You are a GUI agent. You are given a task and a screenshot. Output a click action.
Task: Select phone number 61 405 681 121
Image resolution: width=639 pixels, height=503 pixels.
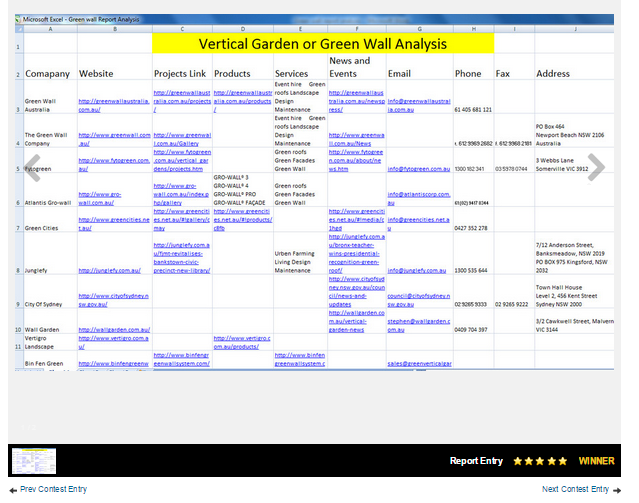(473, 110)
